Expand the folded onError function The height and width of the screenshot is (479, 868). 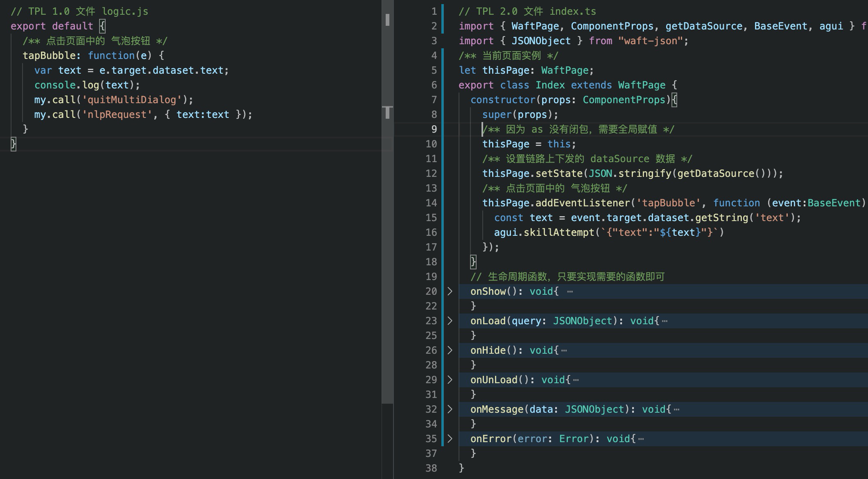[450, 438]
